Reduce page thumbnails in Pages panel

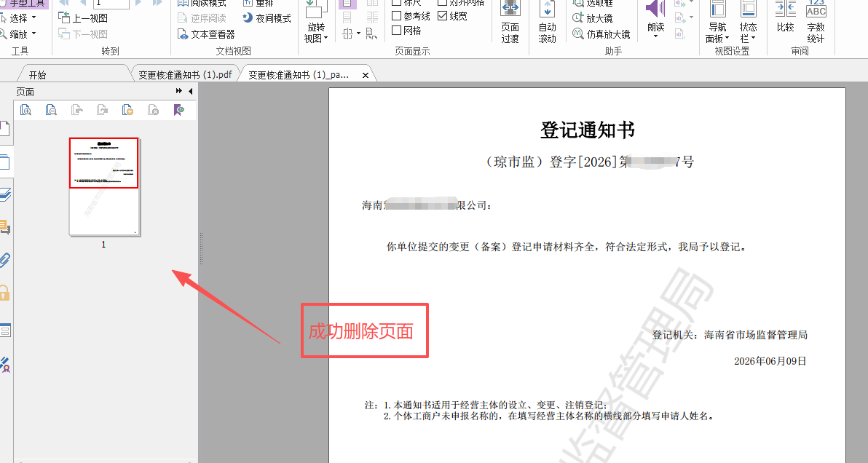pos(51,109)
